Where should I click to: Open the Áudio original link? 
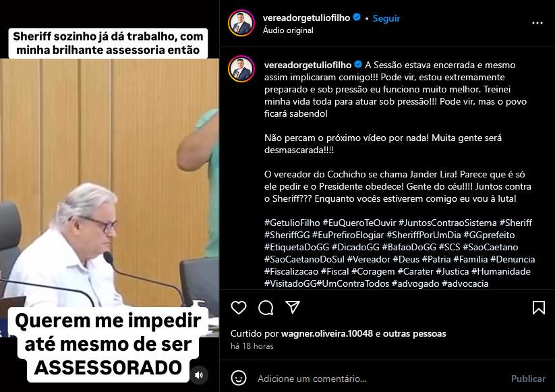(x=288, y=30)
